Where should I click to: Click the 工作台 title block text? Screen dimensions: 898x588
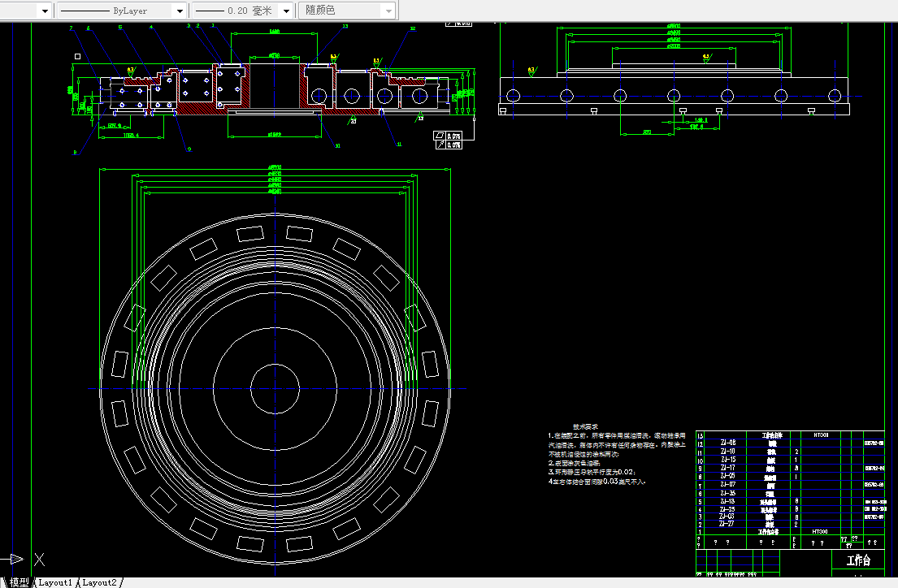click(858, 560)
